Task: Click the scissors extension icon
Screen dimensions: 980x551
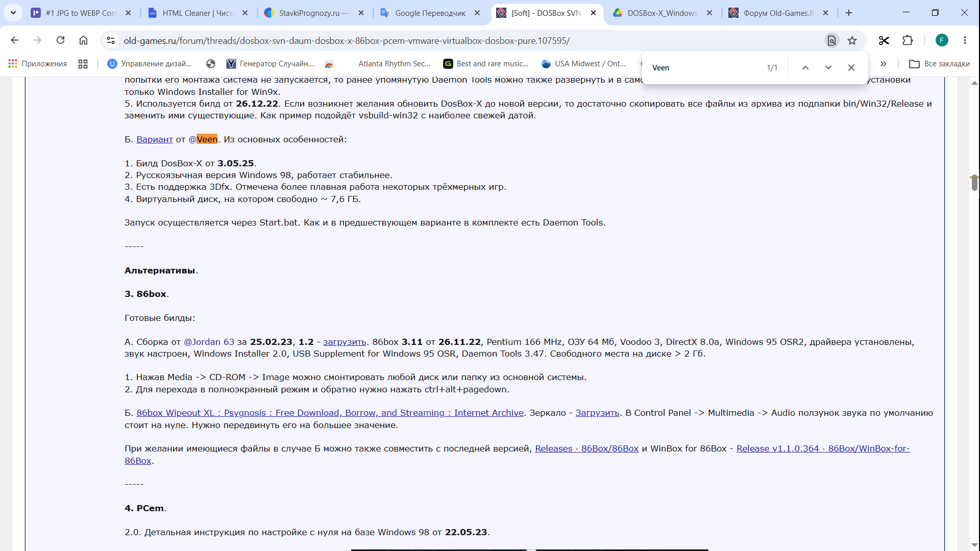Action: point(884,40)
